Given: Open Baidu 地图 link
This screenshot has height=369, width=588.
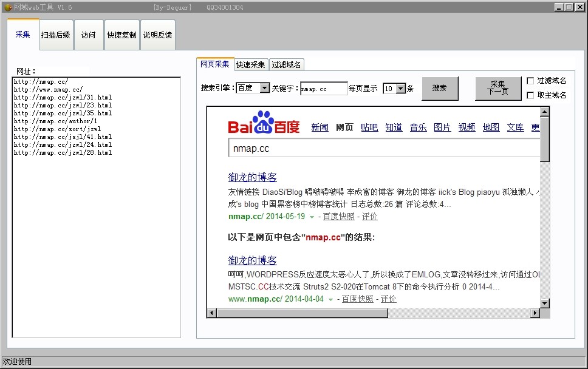Looking at the screenshot, I should (491, 127).
